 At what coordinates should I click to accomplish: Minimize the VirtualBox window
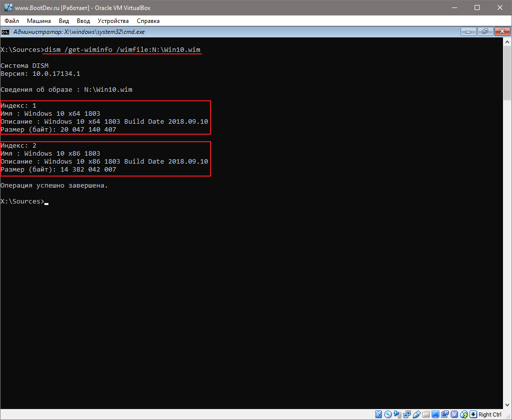(x=454, y=7)
